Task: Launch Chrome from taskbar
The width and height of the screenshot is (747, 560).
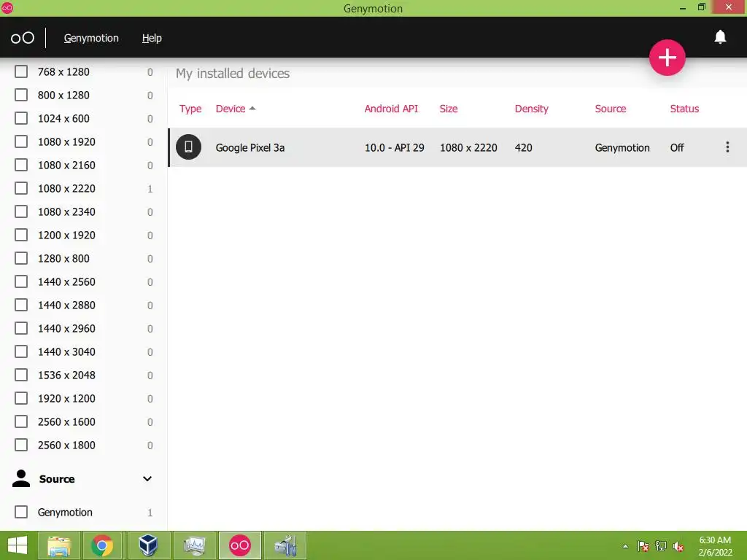Action: tap(102, 545)
